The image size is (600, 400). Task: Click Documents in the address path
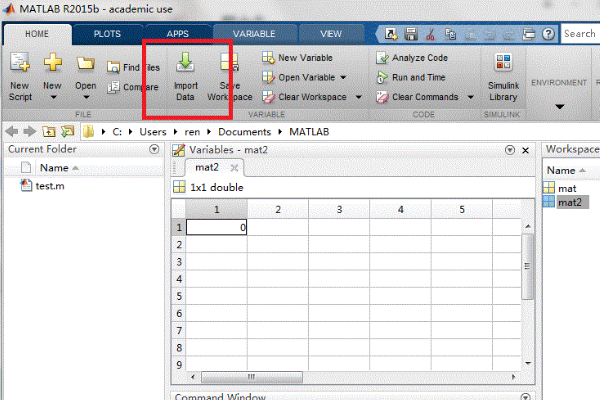click(x=245, y=132)
